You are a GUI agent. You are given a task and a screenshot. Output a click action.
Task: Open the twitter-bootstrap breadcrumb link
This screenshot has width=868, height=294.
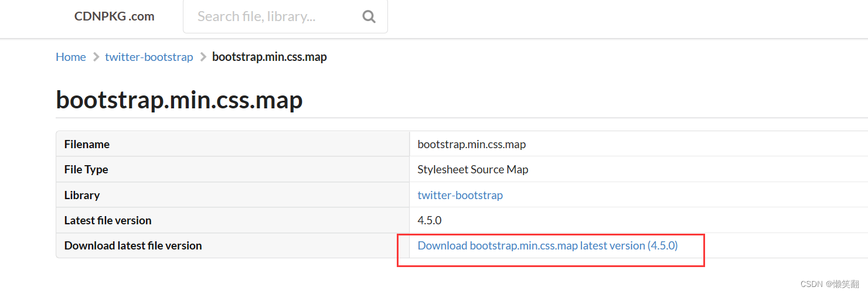click(x=149, y=57)
